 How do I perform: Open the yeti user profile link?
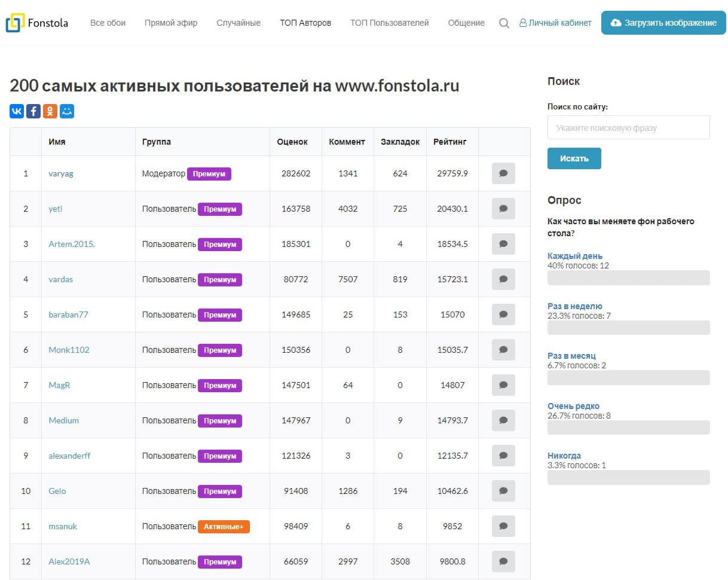(x=56, y=209)
